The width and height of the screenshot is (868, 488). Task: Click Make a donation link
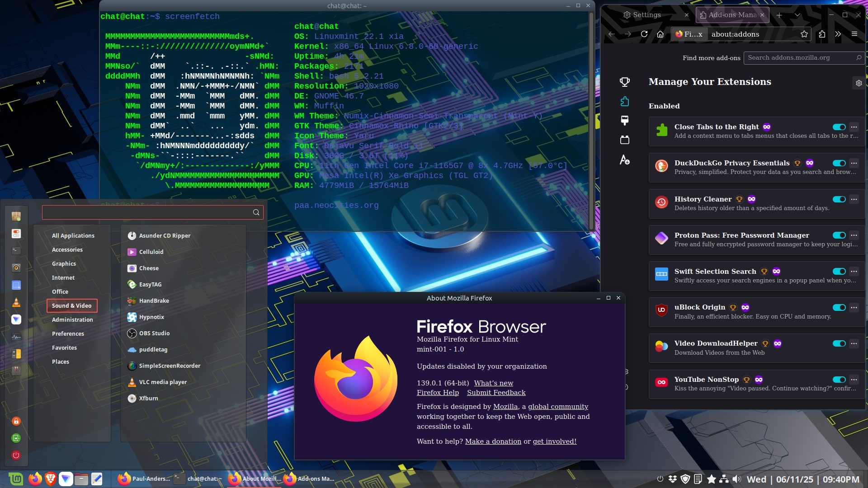pos(493,441)
